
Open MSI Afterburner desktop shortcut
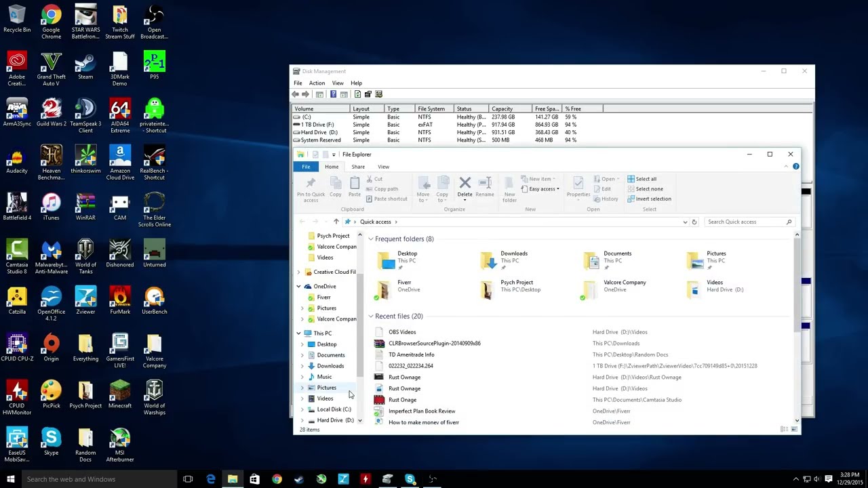pyautogui.click(x=120, y=445)
